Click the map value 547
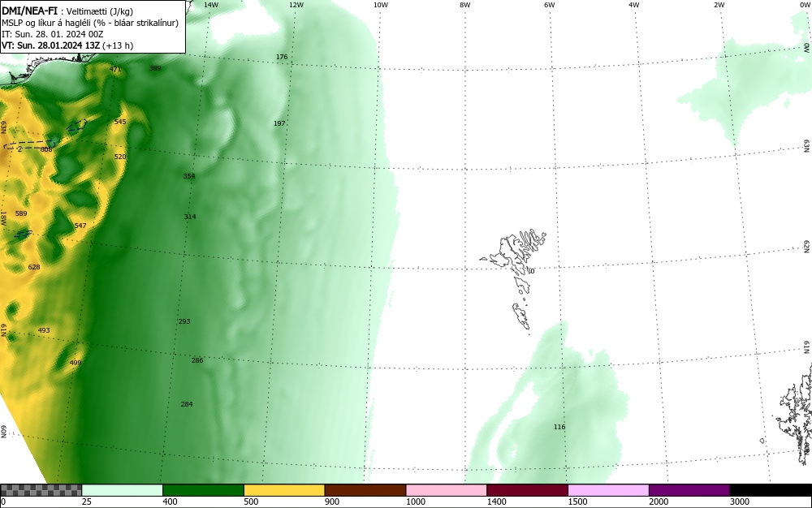The width and height of the screenshot is (812, 508). (80, 226)
